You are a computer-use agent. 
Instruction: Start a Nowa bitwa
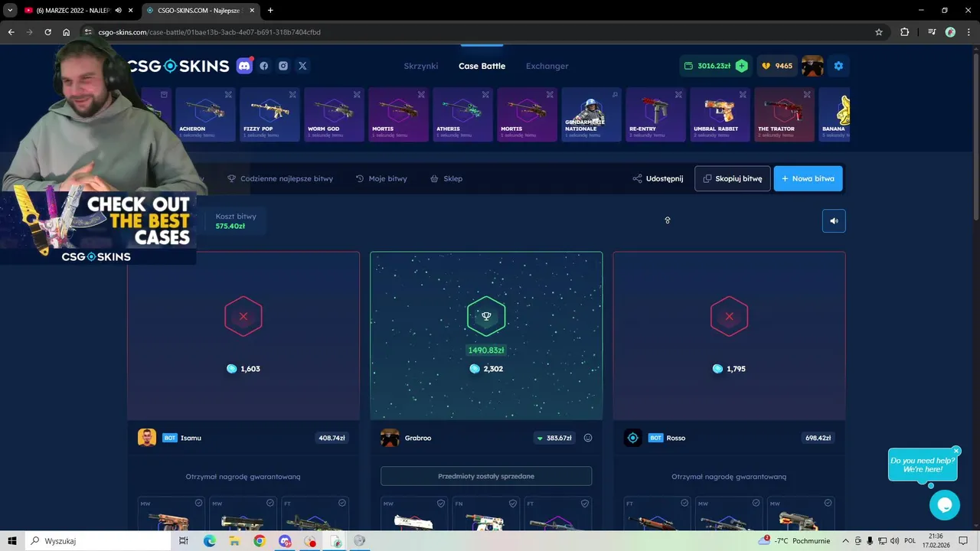(x=808, y=178)
